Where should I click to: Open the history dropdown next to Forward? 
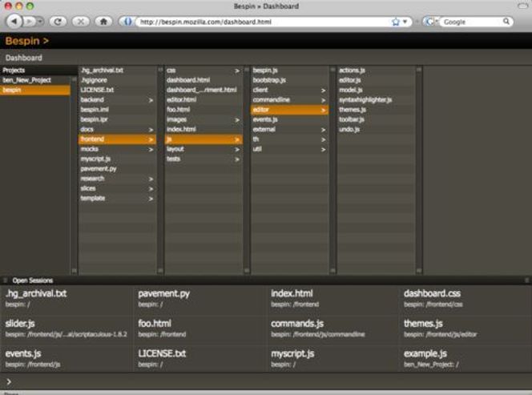point(40,22)
